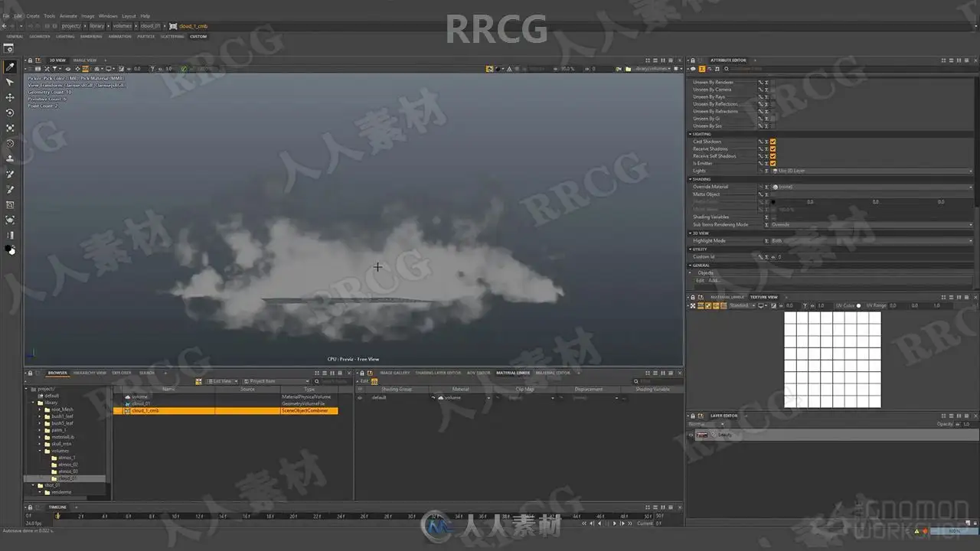Open the Windows menu
980x551 pixels.
[108, 15]
